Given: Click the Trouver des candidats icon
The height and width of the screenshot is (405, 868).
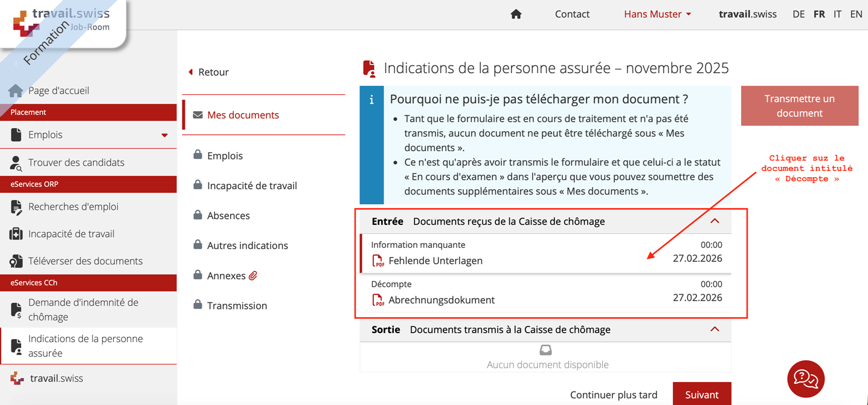Looking at the screenshot, I should [16, 163].
